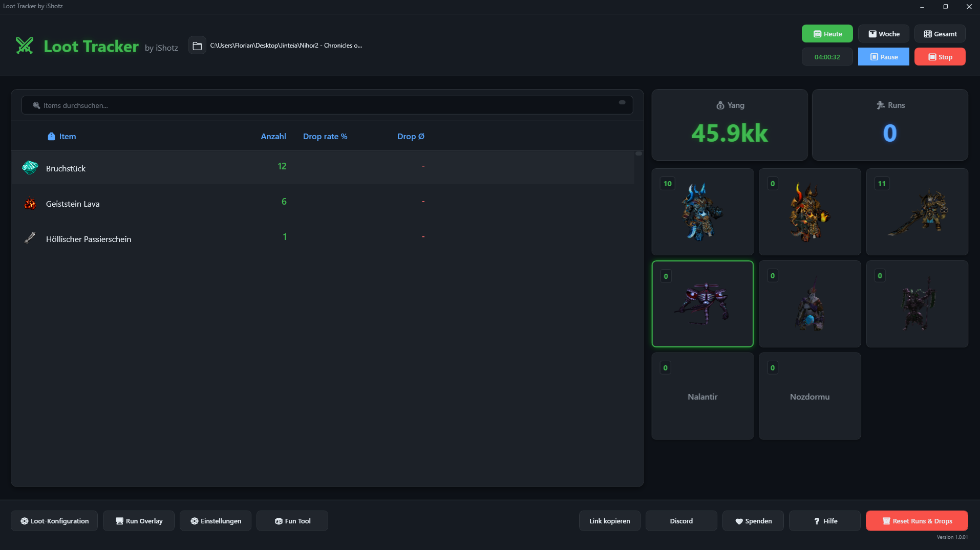Image resolution: width=980 pixels, height=550 pixels.
Task: Switch to the Woche view
Action: click(883, 33)
